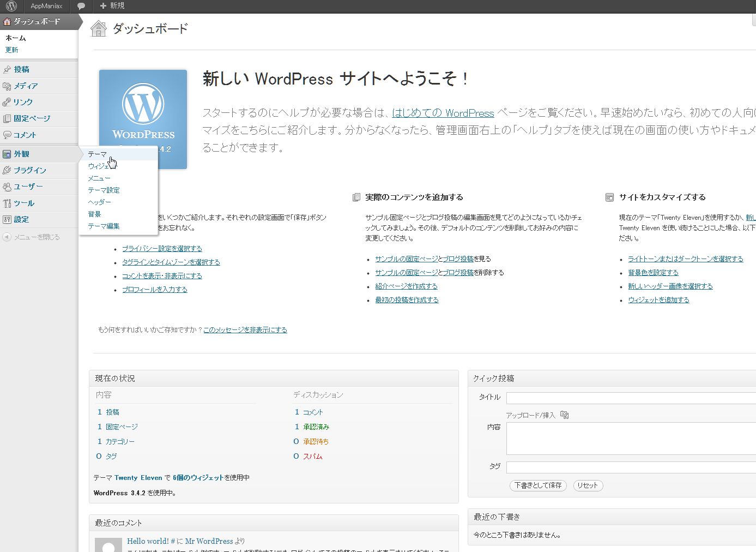The image size is (756, 552).
Task: Click 最初の投稿を作成する link
Action: pos(407,299)
